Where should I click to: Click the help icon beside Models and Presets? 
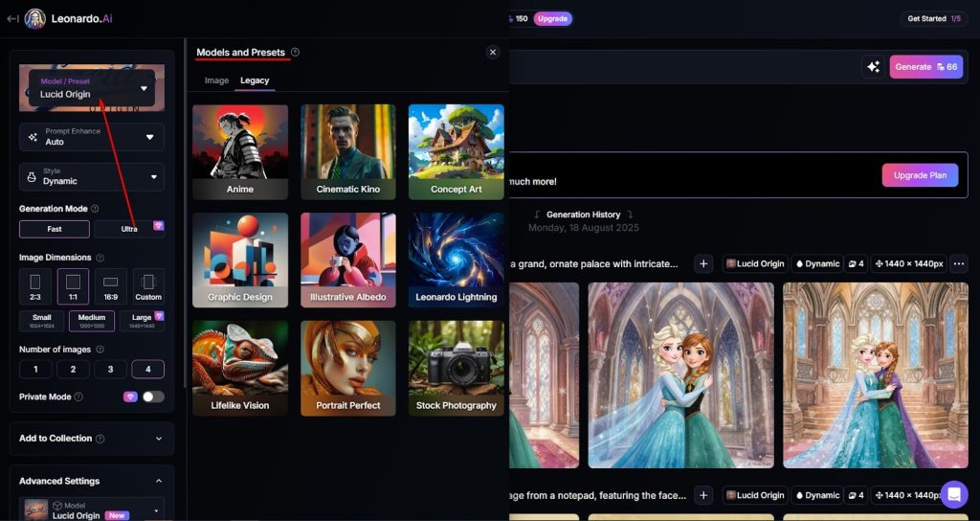pyautogui.click(x=295, y=52)
